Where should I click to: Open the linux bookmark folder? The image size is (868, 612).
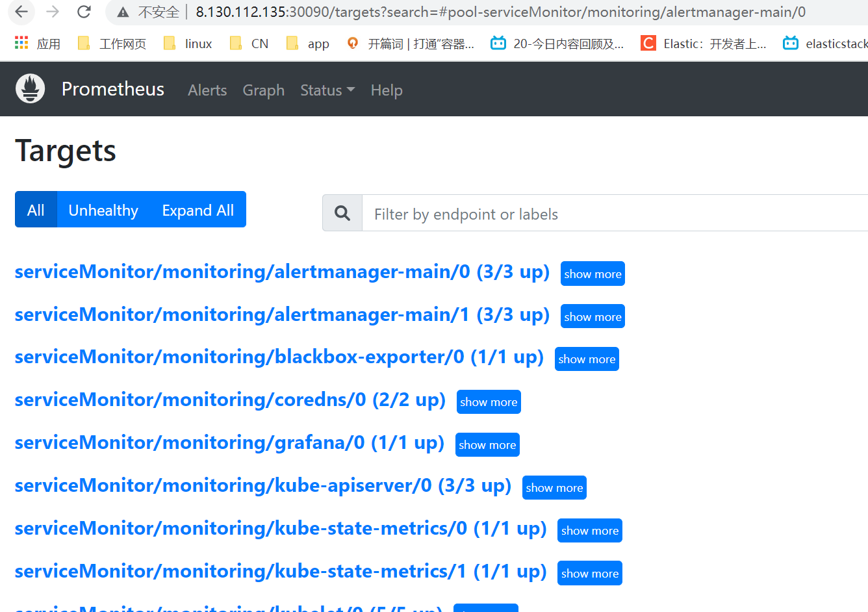188,44
